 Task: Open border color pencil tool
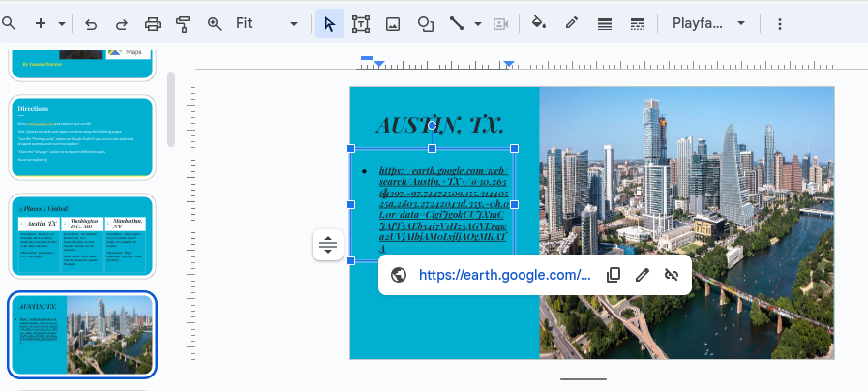pyautogui.click(x=571, y=23)
